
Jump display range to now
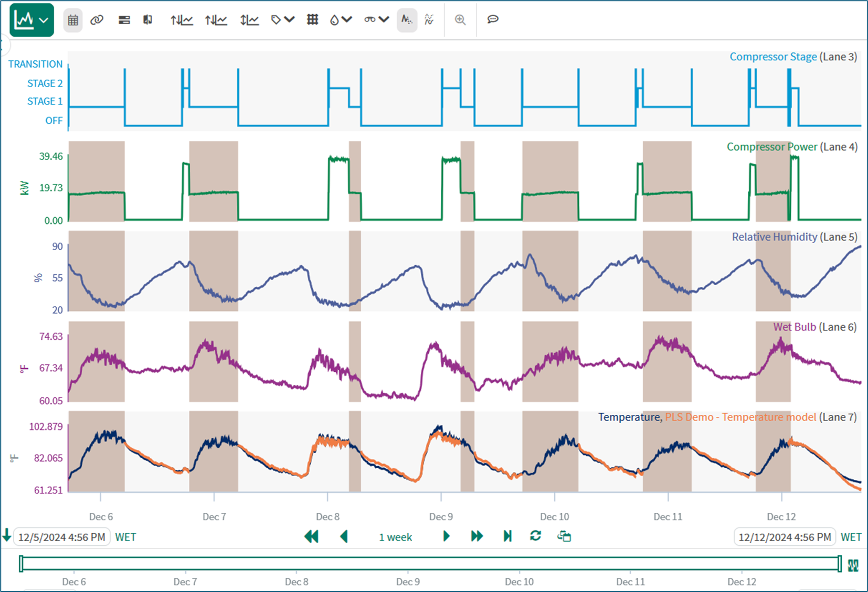507,536
